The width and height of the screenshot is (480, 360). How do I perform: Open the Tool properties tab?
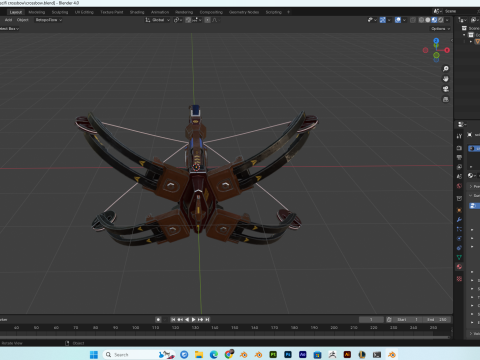click(459, 136)
